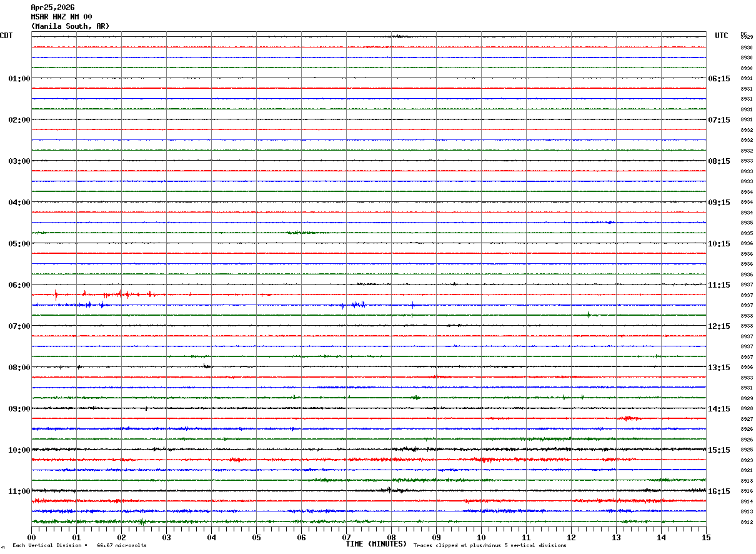This screenshot has height=554, width=756.
Task: Click the '10:00' CDT time label
Action: coord(19,450)
